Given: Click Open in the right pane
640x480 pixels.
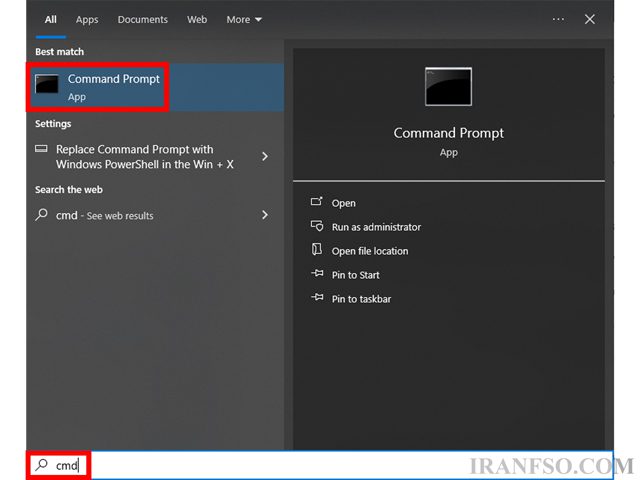Looking at the screenshot, I should (x=343, y=203).
